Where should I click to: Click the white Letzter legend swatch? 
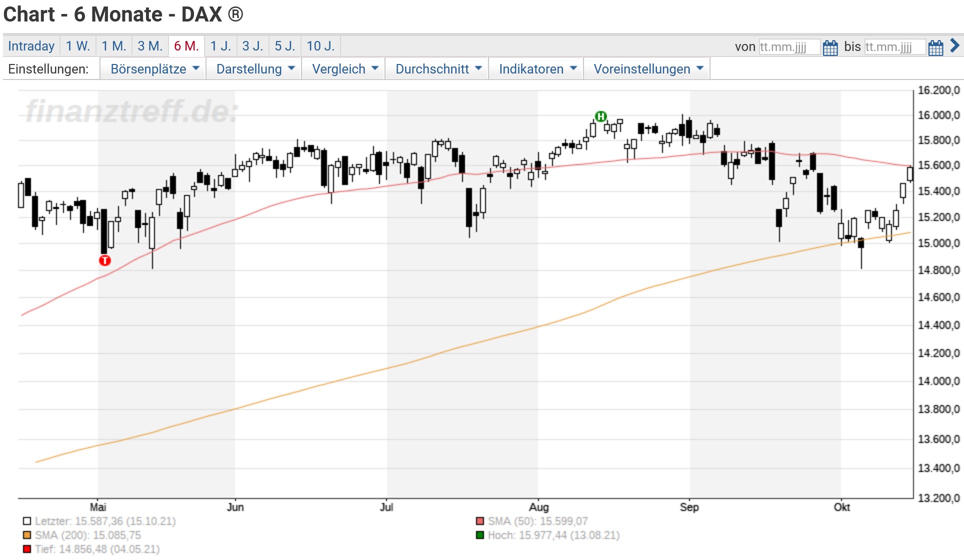click(27, 521)
